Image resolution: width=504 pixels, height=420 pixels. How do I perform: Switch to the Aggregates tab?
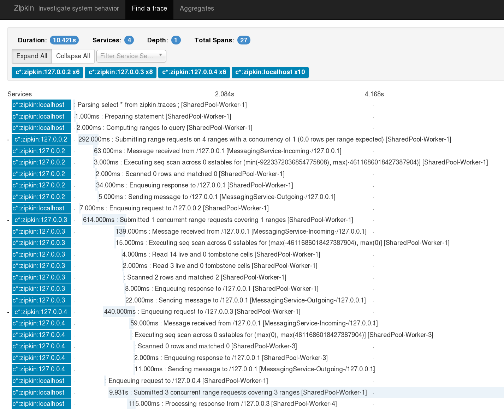point(196,8)
